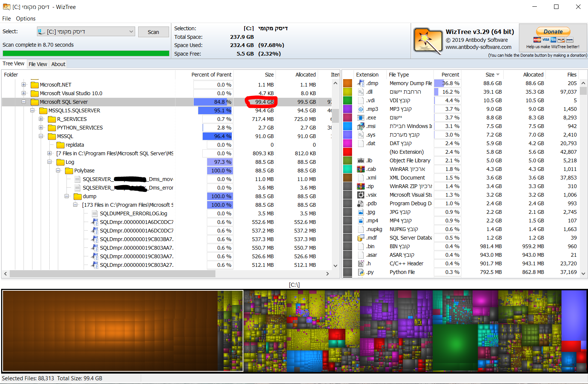Click the PYTHON_SERVICES folder icon
Image resolution: width=588 pixels, height=384 pixels.
[x=52, y=128]
